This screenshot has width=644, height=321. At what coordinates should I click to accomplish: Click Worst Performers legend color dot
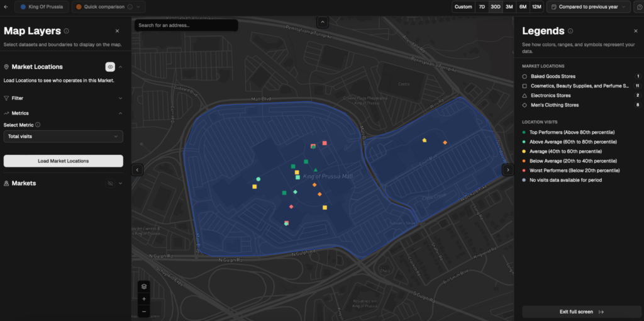point(525,170)
